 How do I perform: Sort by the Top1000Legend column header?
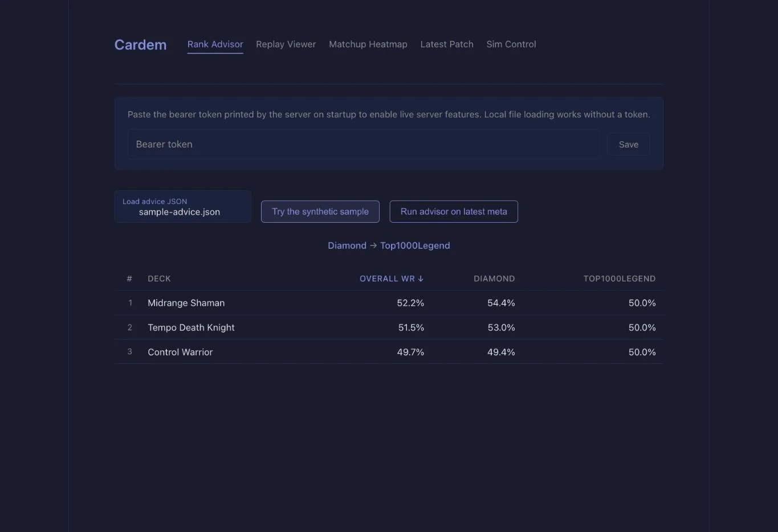[620, 279]
